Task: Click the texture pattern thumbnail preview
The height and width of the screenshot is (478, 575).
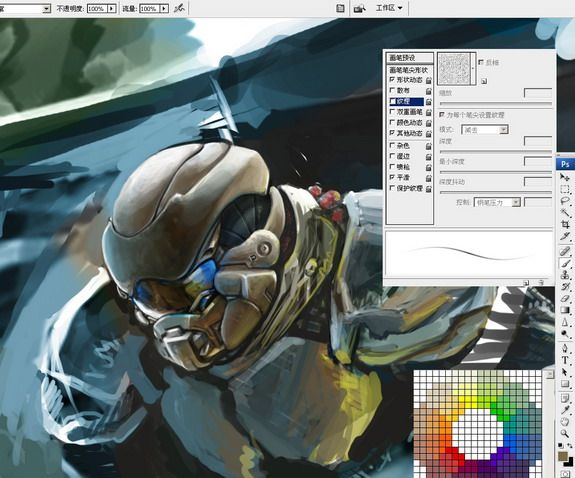Action: 454,69
